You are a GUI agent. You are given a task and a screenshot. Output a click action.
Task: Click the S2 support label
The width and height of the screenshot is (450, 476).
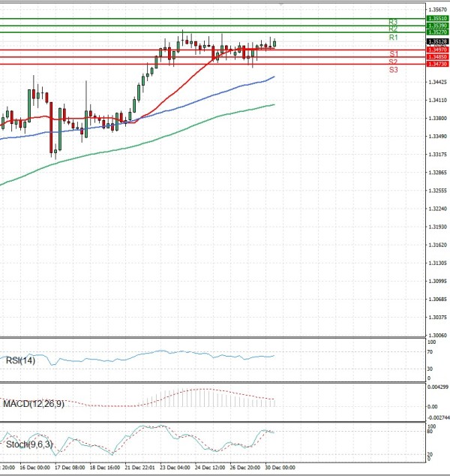tap(393, 62)
